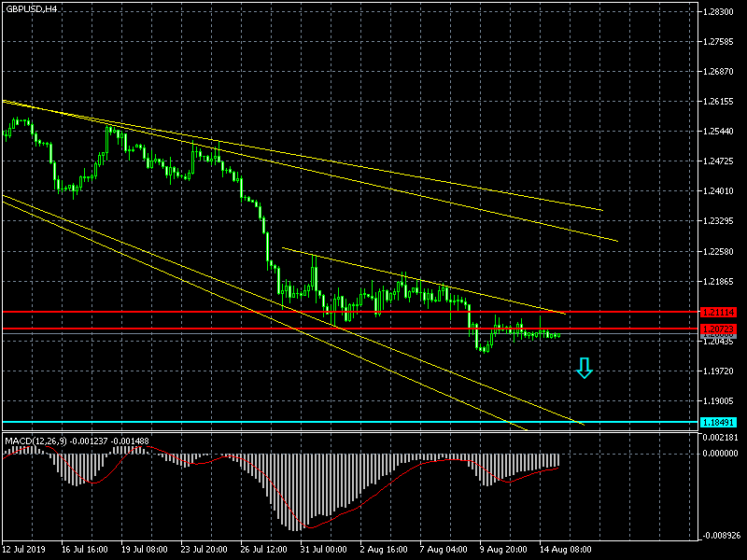Click the 1.27585 price axis label
This screenshot has width=747, height=560.
(x=718, y=42)
